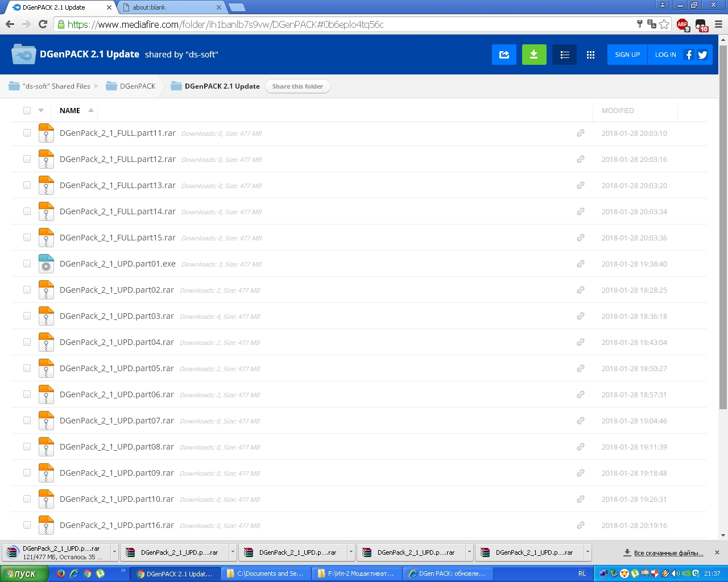Click the SIGN UP button
728x582 pixels.
coord(627,55)
